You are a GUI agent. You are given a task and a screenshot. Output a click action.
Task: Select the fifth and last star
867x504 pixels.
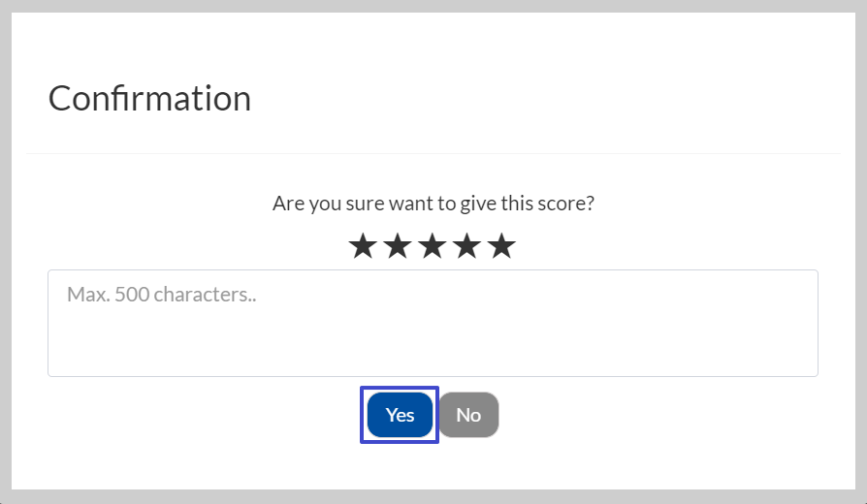click(502, 245)
